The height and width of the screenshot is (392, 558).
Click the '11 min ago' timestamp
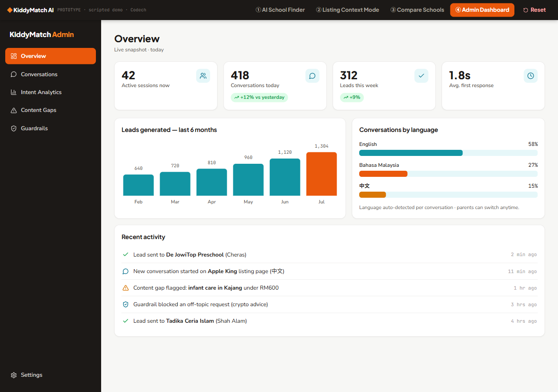coord(522,271)
